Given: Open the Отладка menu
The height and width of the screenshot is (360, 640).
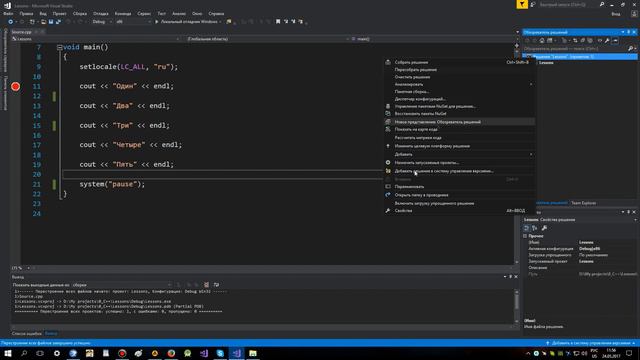Looking at the screenshot, I should [x=100, y=13].
